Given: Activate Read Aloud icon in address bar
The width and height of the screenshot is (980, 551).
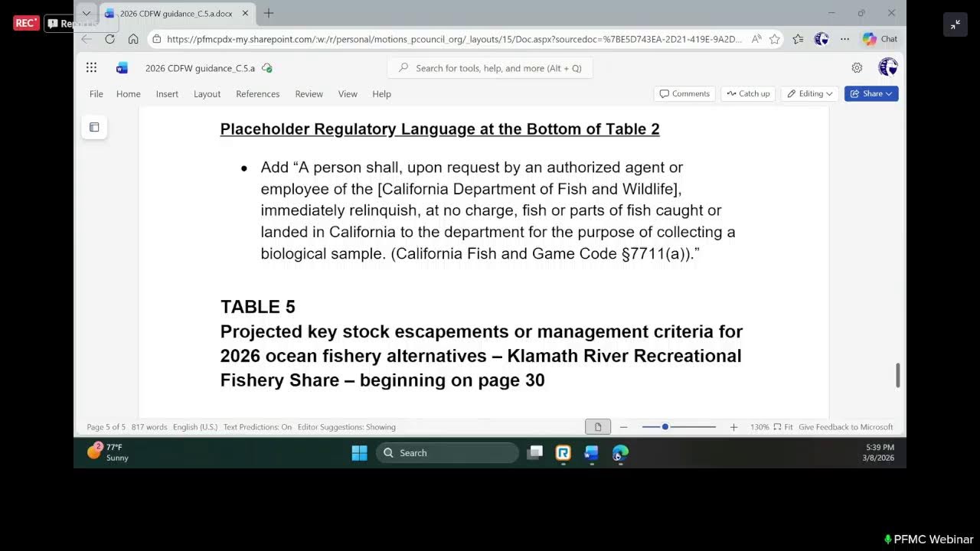Looking at the screenshot, I should [756, 38].
